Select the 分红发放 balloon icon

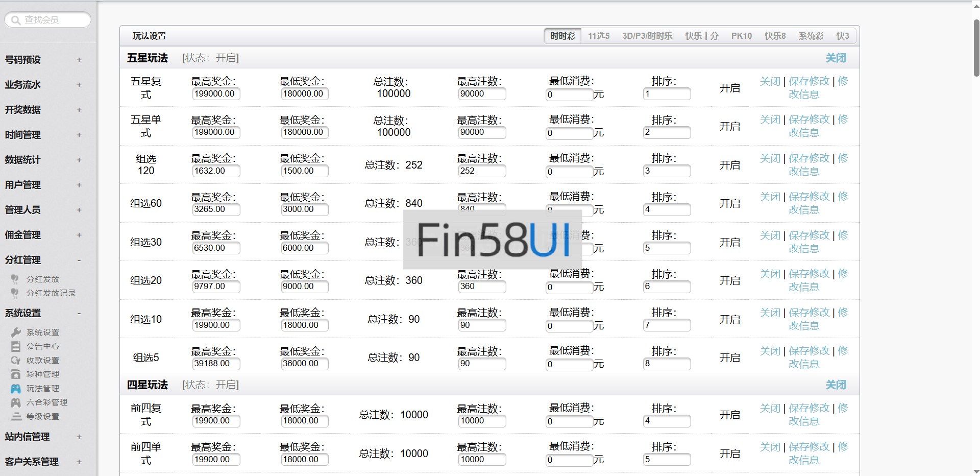[x=15, y=279]
